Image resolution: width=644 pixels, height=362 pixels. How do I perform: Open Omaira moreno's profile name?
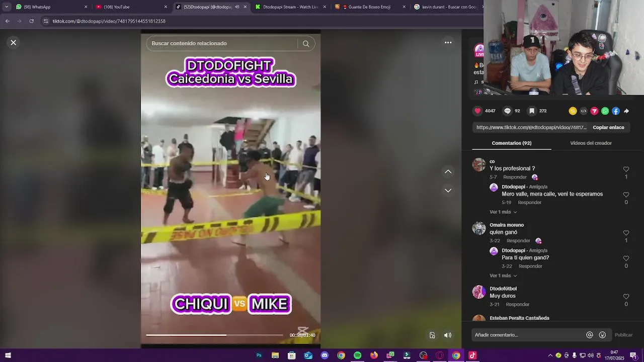click(507, 225)
